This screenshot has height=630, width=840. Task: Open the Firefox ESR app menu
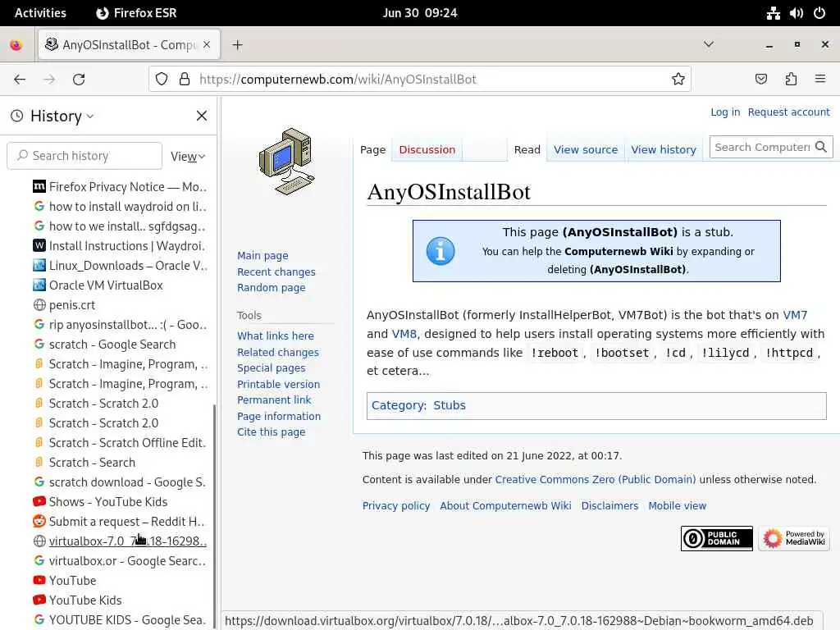tap(136, 13)
